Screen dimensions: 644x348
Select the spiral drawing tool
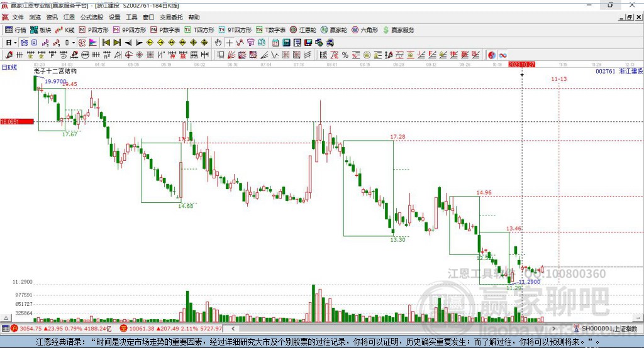click(64, 55)
